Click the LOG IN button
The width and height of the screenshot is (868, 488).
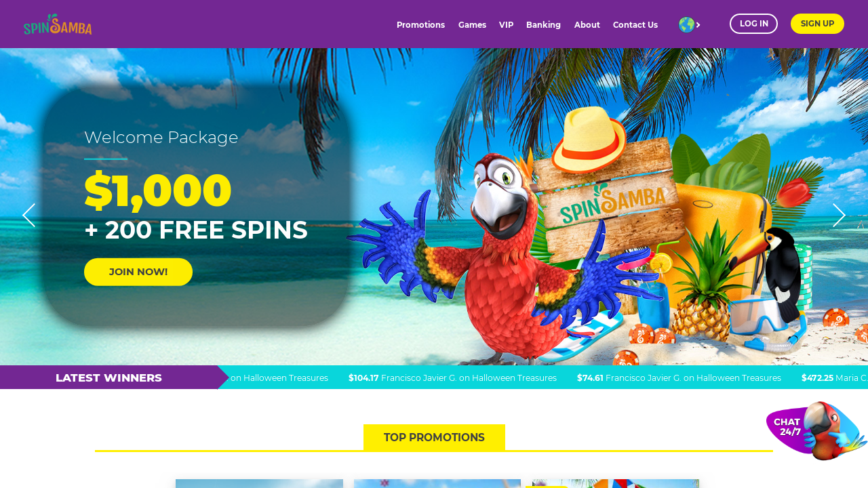click(753, 24)
